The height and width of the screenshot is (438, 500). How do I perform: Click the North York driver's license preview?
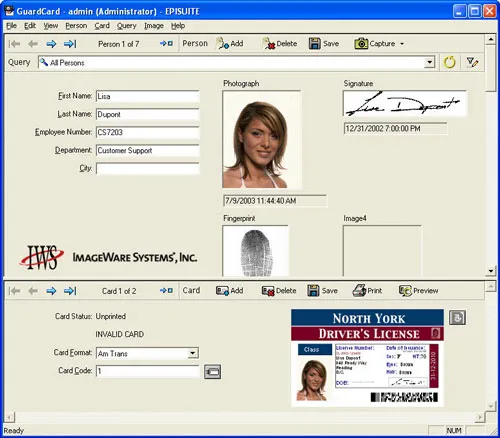point(367,358)
